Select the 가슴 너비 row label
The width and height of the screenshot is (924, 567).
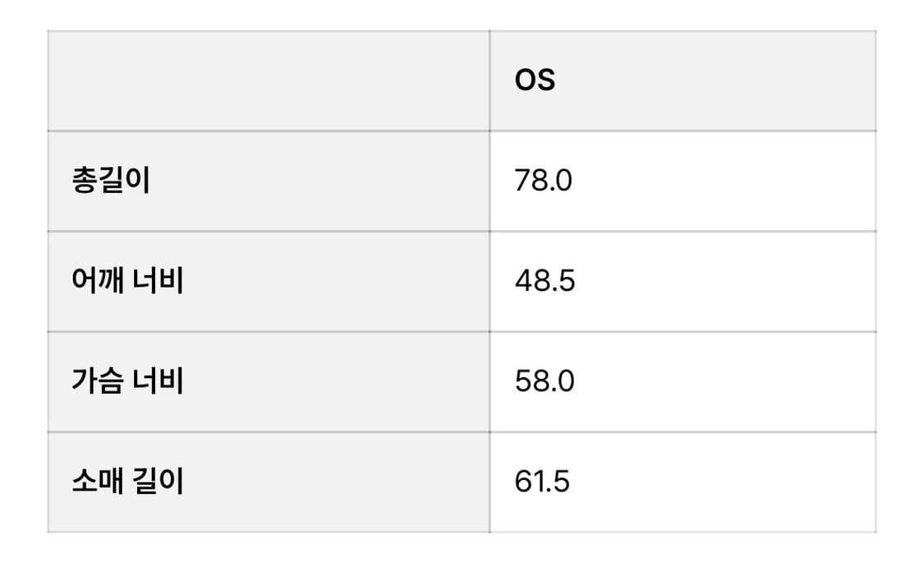[x=127, y=381]
